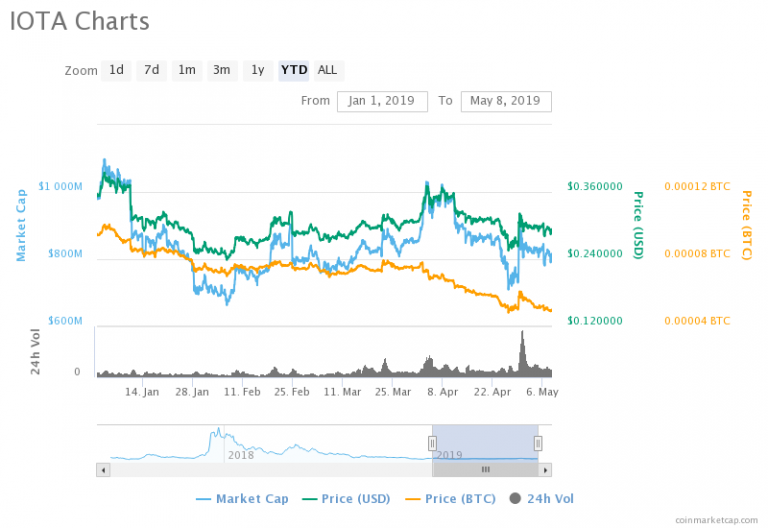Hide the 24h Vol series

542,498
